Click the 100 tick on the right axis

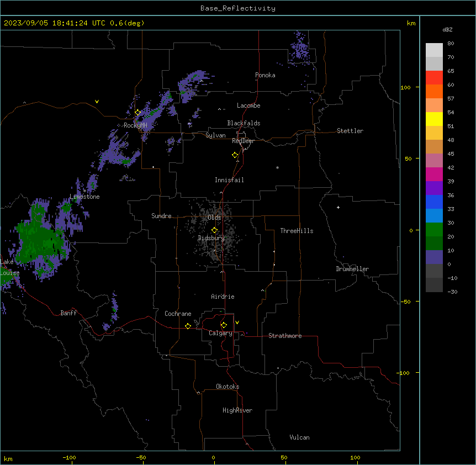405,87
